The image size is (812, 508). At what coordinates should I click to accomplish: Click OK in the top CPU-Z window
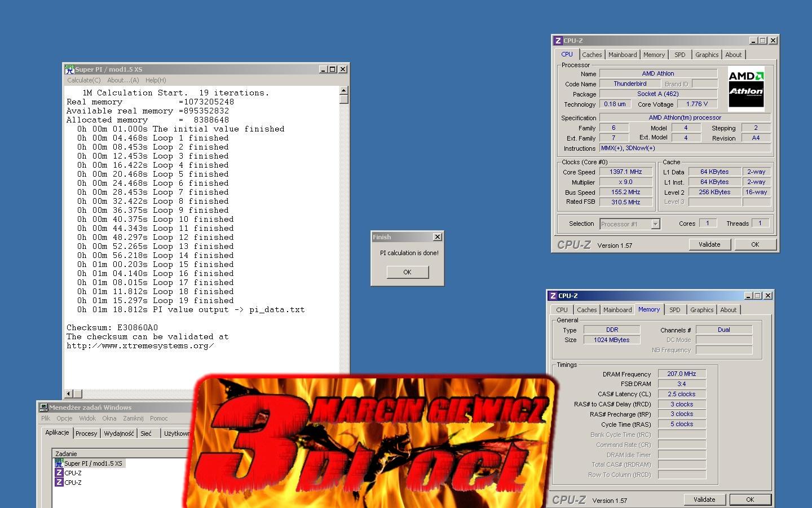click(755, 244)
